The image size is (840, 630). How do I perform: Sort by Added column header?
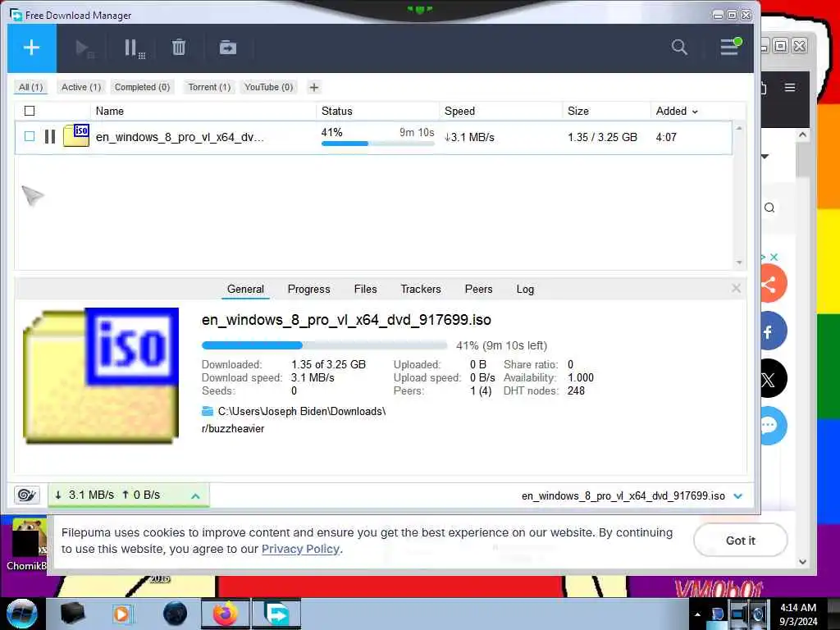point(677,111)
